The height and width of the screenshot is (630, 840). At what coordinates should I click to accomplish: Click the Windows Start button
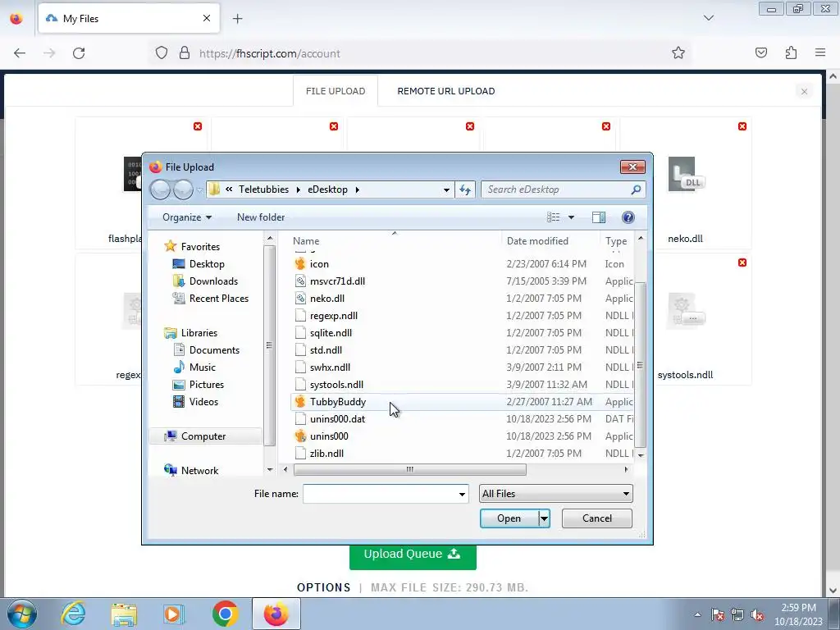(x=22, y=614)
